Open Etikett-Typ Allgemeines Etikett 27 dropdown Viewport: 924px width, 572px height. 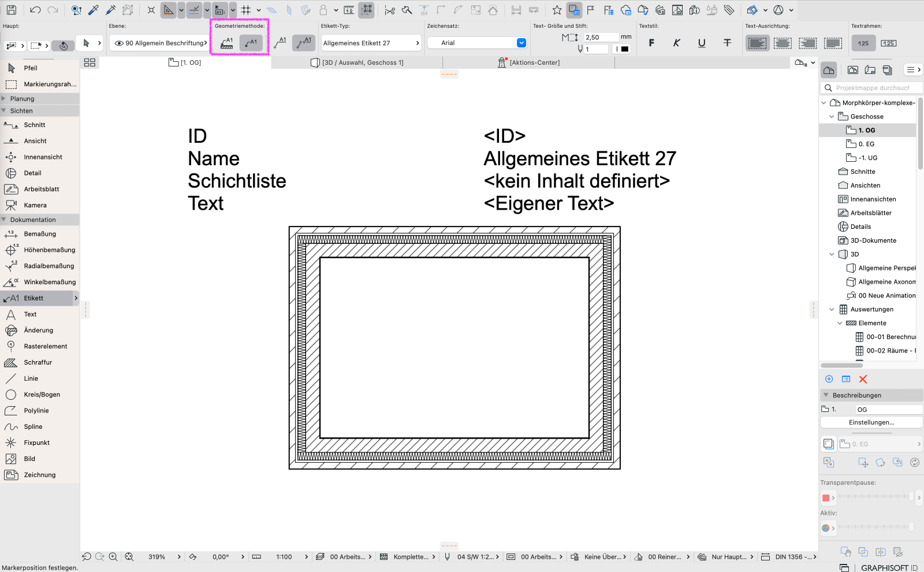tap(371, 43)
